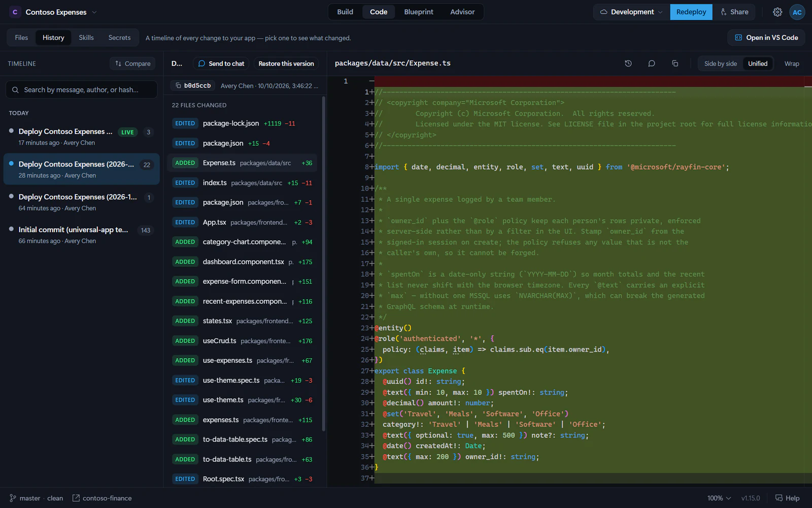This screenshot has width=812, height=508.
Task: Click the comment bubble icon in diff header
Action: point(652,63)
